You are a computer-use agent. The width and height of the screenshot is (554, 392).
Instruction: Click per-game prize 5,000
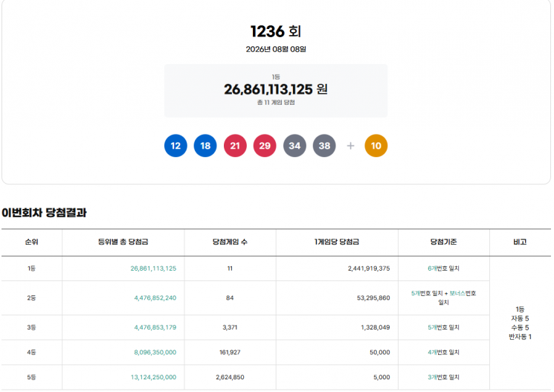tap(381, 378)
